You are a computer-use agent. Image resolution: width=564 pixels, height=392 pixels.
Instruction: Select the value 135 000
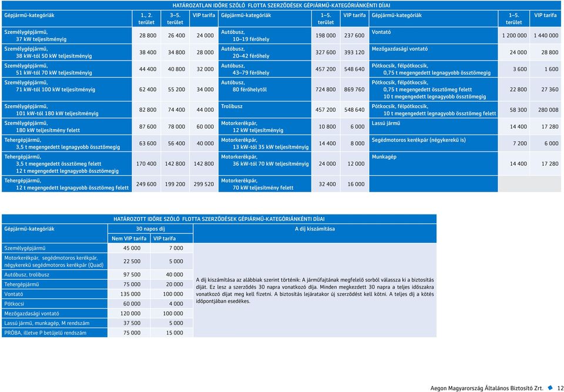[130, 294]
